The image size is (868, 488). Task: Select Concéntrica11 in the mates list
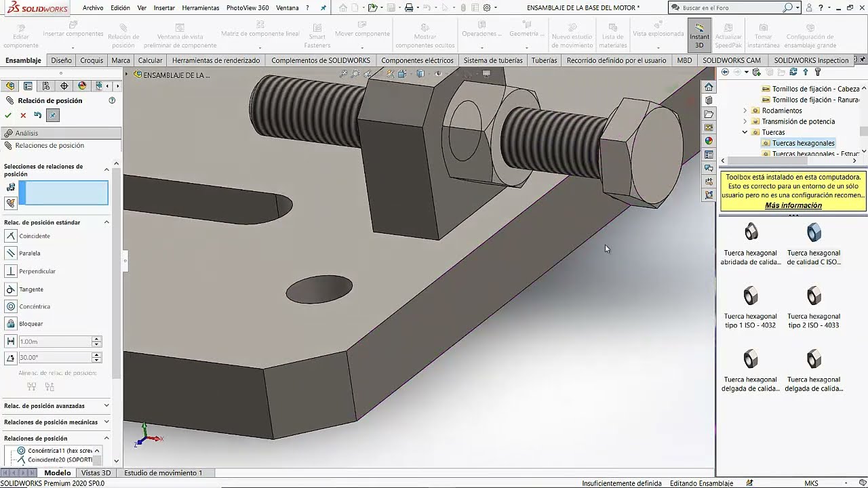click(59, 450)
